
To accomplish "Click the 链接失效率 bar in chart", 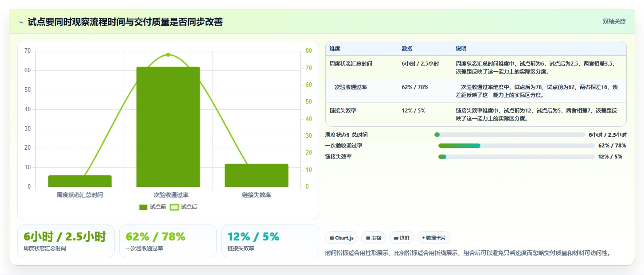I will pos(256,175).
